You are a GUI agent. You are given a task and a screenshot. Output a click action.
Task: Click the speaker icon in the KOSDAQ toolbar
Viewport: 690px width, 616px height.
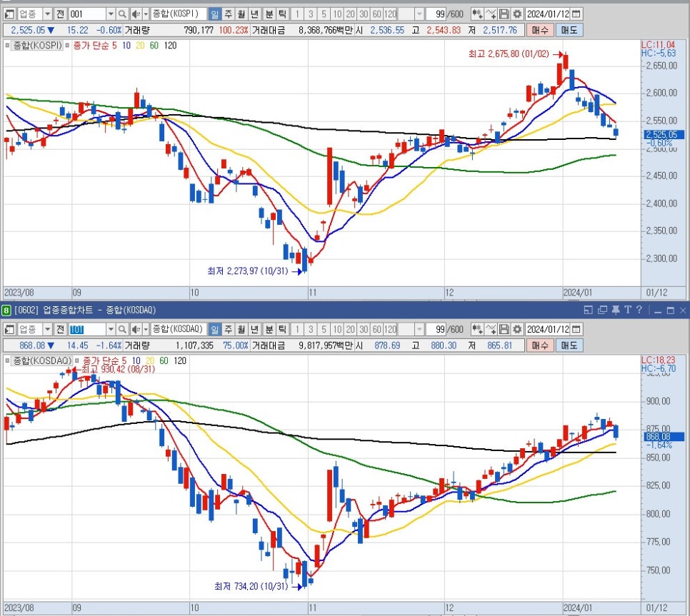136,329
